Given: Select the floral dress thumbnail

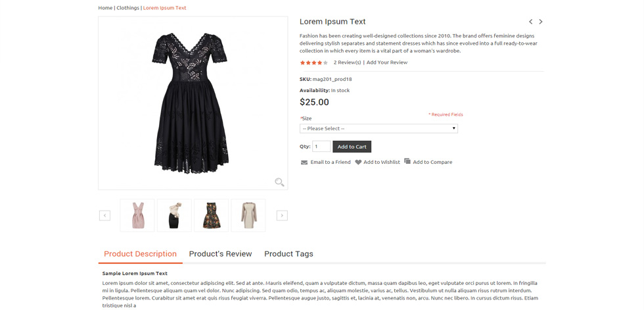Looking at the screenshot, I should coord(211,215).
